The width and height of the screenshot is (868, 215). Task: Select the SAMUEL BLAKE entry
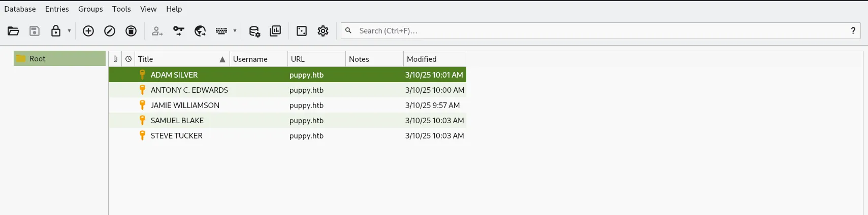click(287, 120)
